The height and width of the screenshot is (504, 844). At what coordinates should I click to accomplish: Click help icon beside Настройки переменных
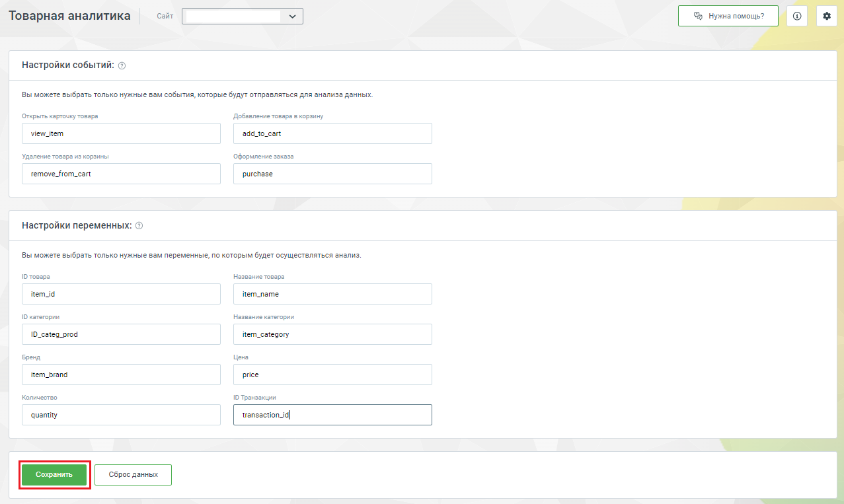[139, 225]
